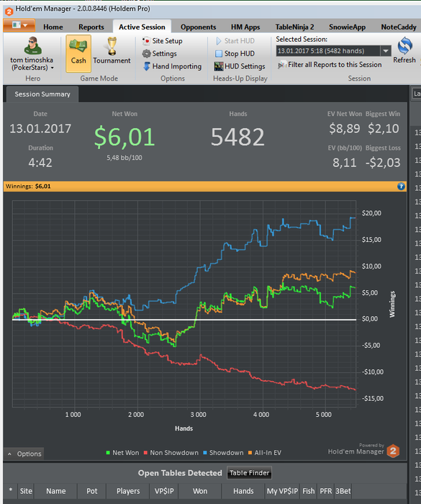Refresh the session data
This screenshot has height=504, width=421.
(x=404, y=50)
